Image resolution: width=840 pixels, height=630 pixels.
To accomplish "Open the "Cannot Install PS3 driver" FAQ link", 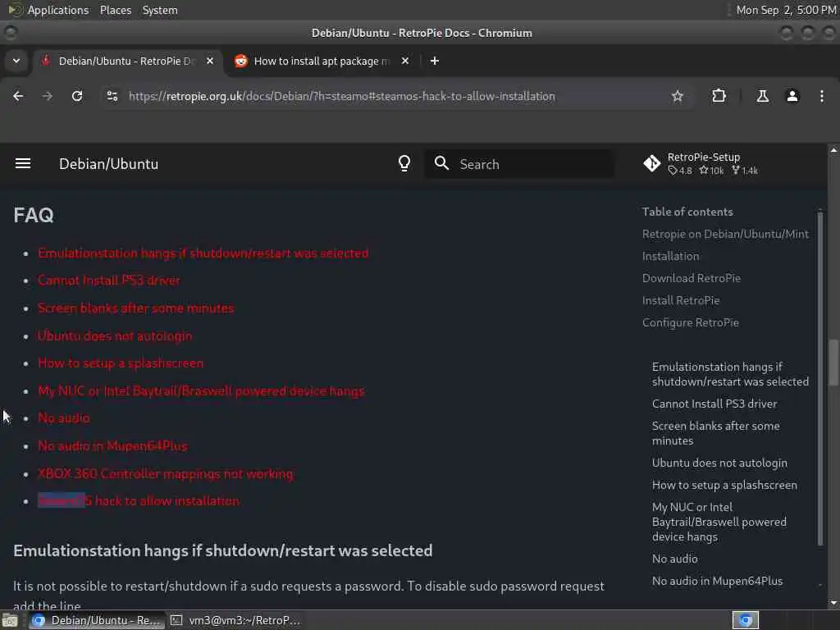I will pyautogui.click(x=109, y=281).
